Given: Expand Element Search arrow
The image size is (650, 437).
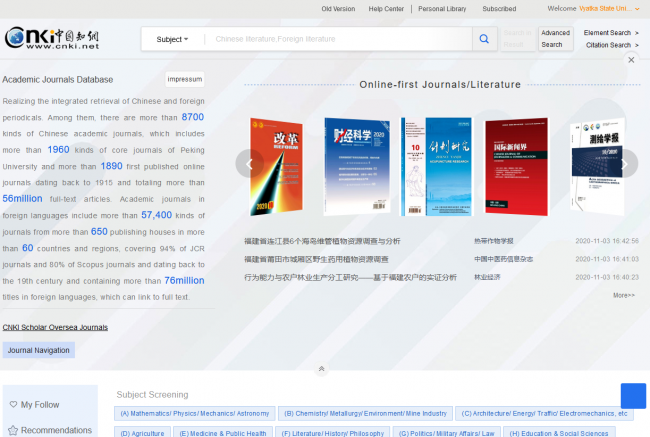Looking at the screenshot, I should click(x=637, y=33).
